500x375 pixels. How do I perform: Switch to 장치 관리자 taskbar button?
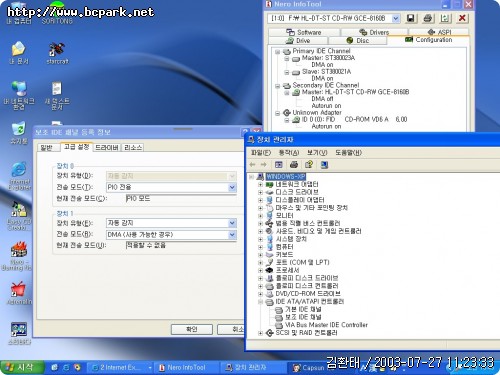coord(253,367)
